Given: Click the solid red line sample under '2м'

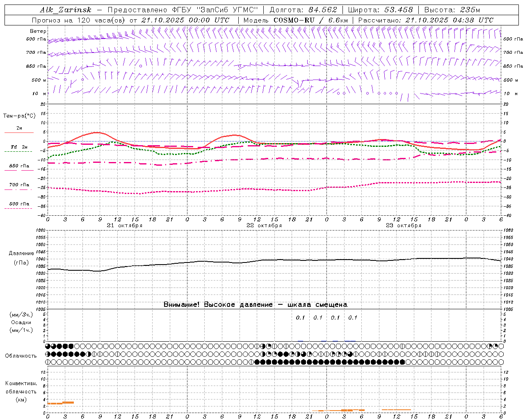Looking at the screenshot, I should click(19, 132).
